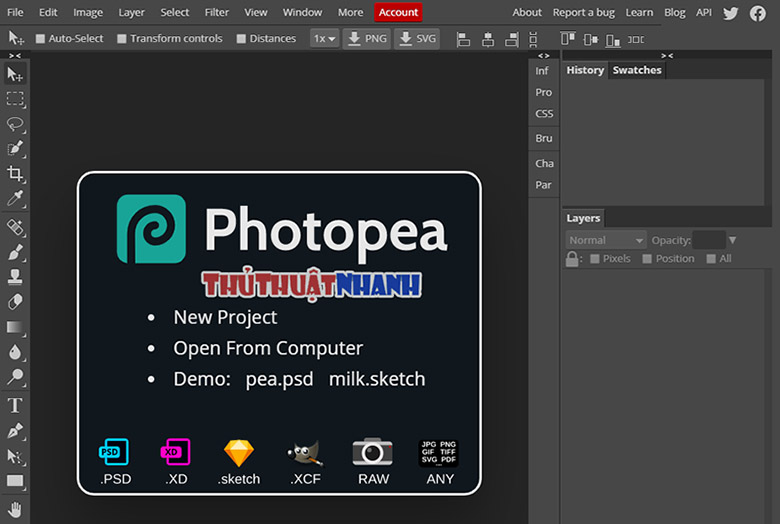
Task: Select the Move tool in left toolbar
Action: (15, 74)
